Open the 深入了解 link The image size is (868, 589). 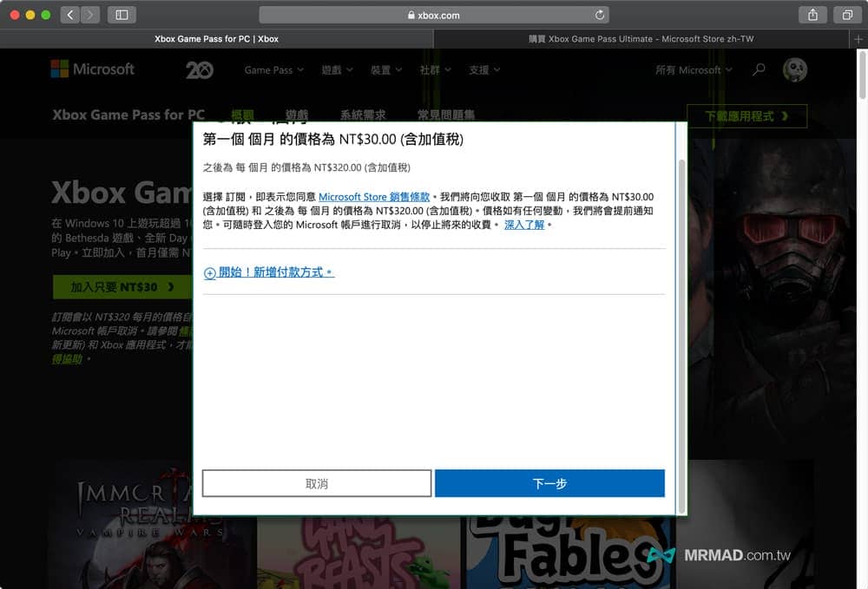point(524,225)
